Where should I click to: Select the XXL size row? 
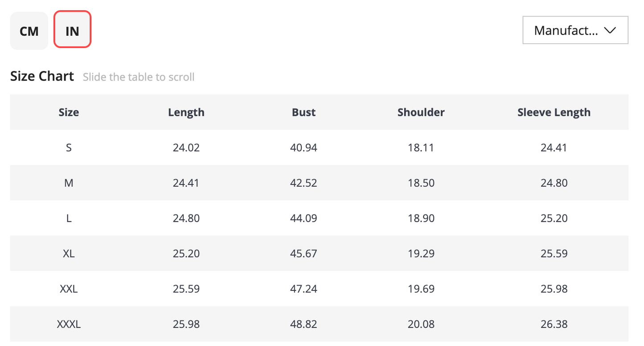tap(319, 289)
